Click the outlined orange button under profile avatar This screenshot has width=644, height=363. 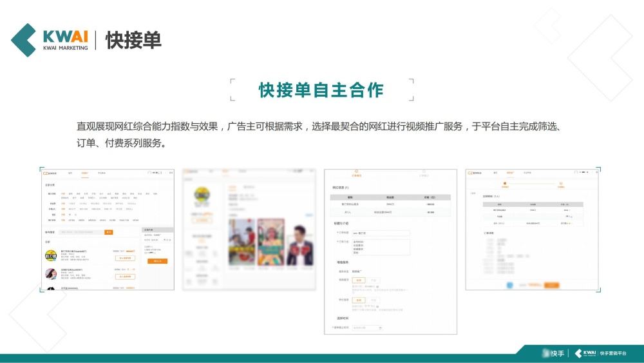tap(202, 221)
